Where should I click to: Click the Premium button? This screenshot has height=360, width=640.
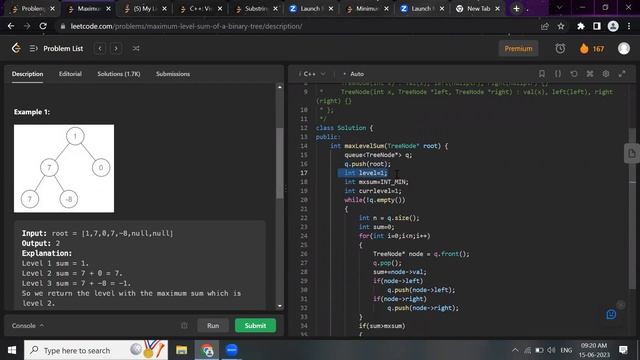(x=518, y=49)
